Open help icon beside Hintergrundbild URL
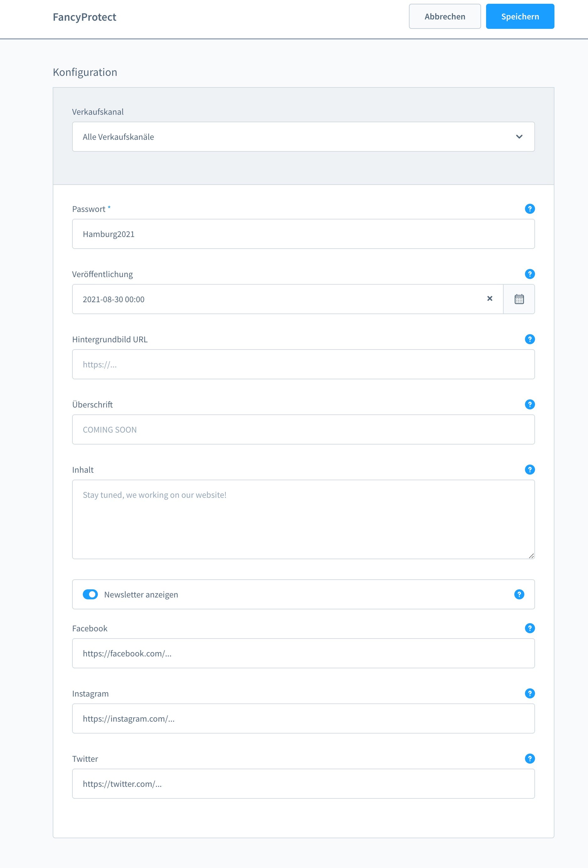Screen dimensions: 588x868 pos(530,339)
